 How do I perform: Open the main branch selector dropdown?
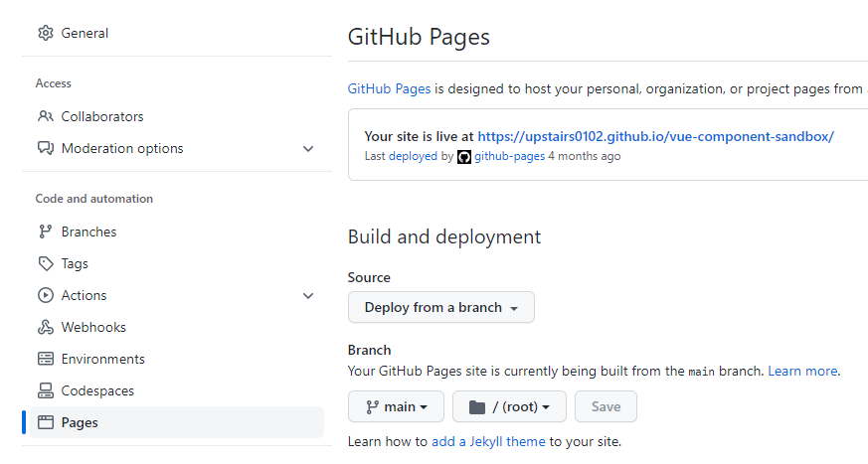point(396,406)
